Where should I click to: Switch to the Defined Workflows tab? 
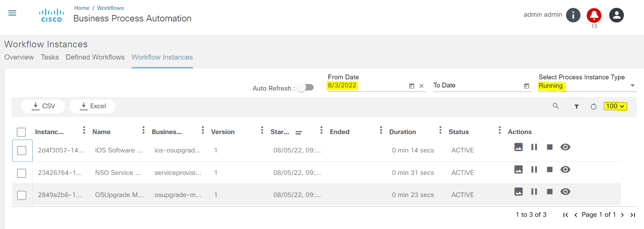(95, 57)
